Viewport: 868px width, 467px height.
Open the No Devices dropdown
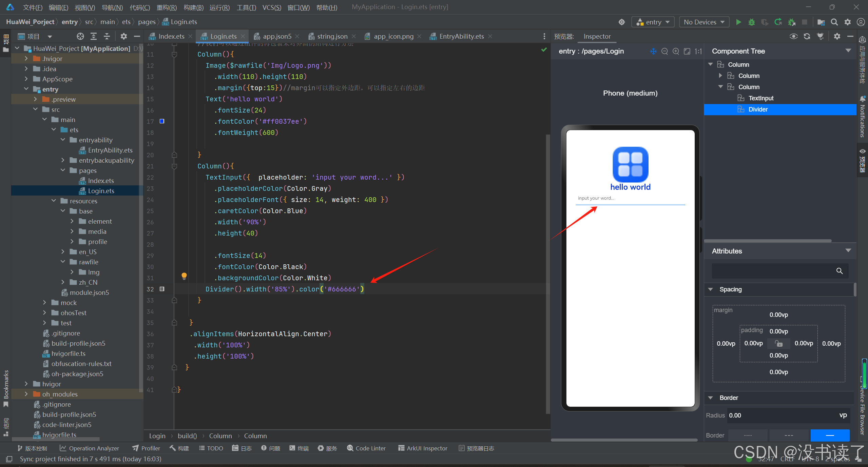(704, 22)
